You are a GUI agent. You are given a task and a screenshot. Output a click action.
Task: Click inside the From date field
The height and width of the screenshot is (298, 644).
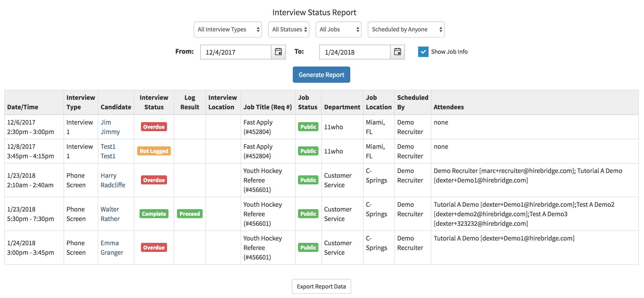[235, 52]
